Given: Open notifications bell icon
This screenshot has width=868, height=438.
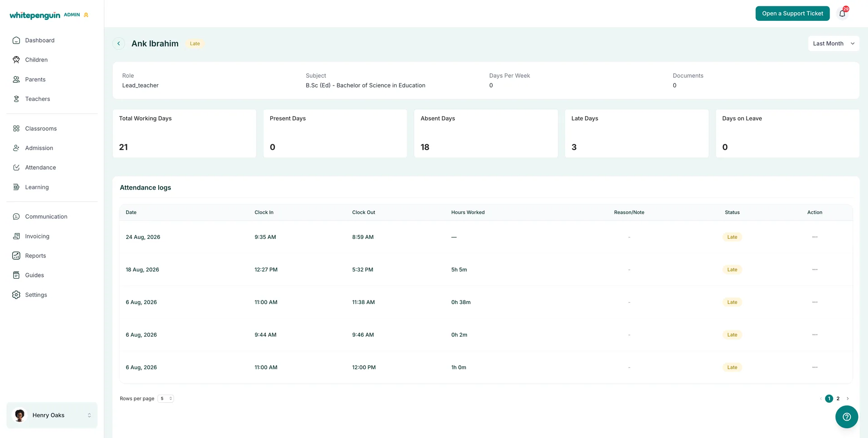Looking at the screenshot, I should [x=842, y=14].
